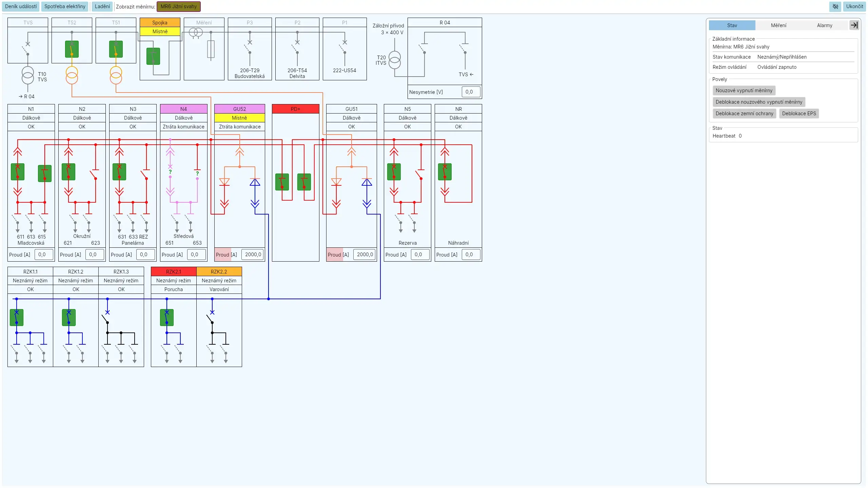Click N4 unknown state breaker question mark
Screen dimensions: 868x488
[x=170, y=172]
